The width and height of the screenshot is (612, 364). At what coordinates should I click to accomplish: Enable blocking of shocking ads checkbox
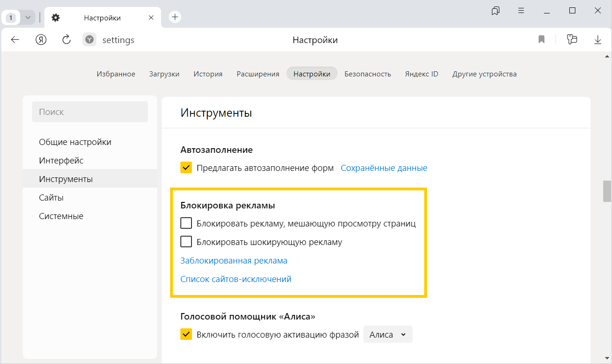pyautogui.click(x=186, y=242)
